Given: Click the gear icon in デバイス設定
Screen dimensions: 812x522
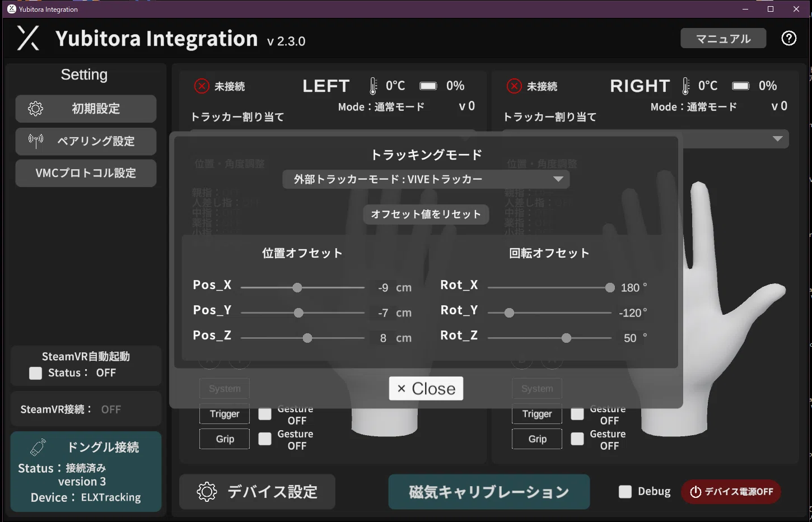Looking at the screenshot, I should [207, 492].
